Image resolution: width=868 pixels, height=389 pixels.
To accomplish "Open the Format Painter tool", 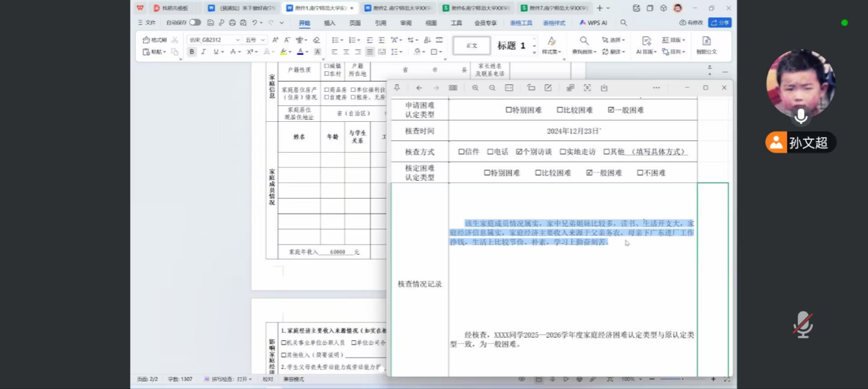I will (x=155, y=40).
